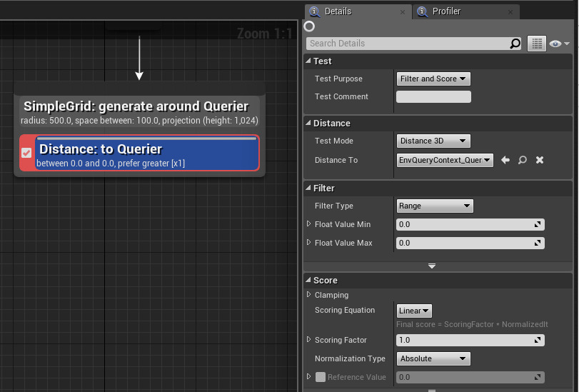Open the Normalization Type Absolute dropdown

pos(433,358)
